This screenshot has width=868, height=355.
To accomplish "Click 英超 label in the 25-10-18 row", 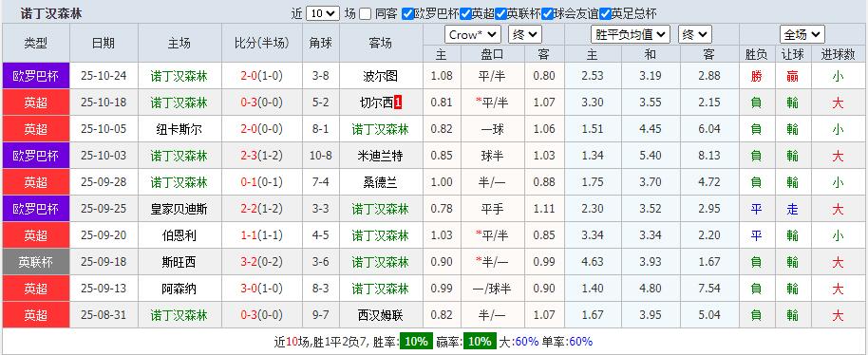I will (36, 103).
